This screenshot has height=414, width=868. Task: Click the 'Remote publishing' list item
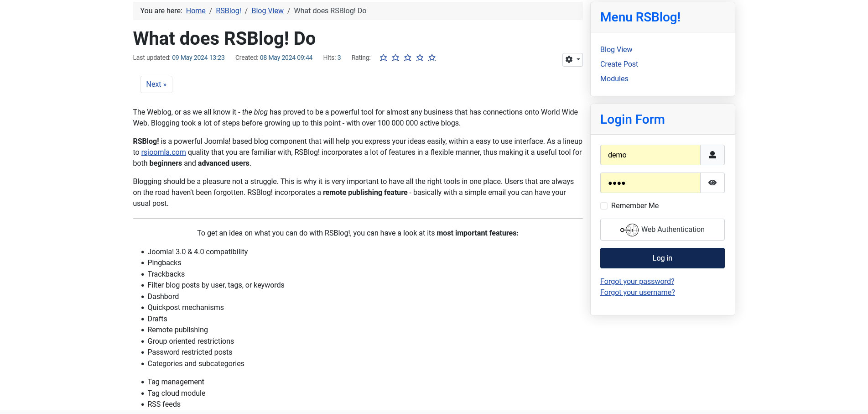coord(177,330)
